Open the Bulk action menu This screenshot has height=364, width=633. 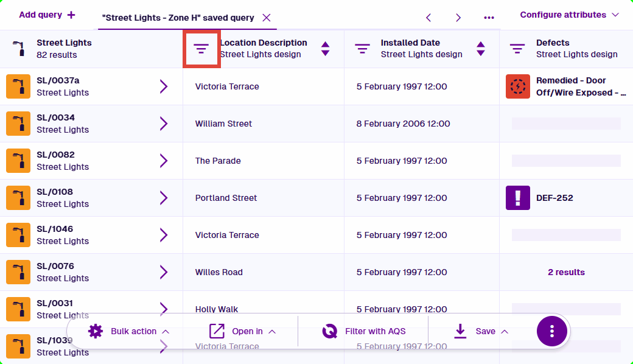128,331
